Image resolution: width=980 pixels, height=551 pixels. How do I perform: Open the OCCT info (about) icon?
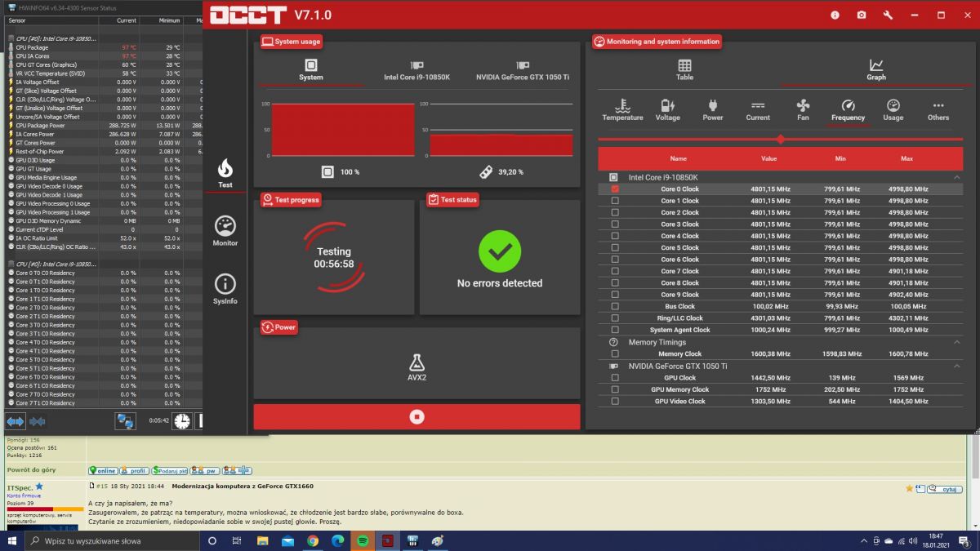coord(835,15)
